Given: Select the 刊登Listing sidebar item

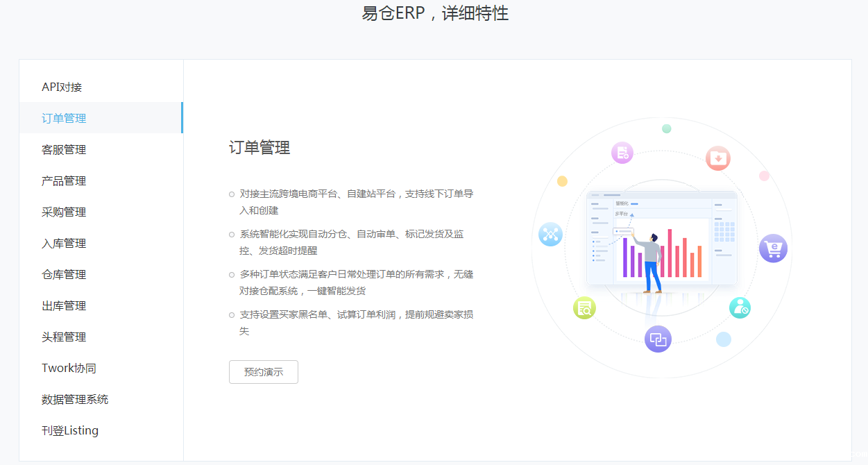Looking at the screenshot, I should tap(70, 430).
